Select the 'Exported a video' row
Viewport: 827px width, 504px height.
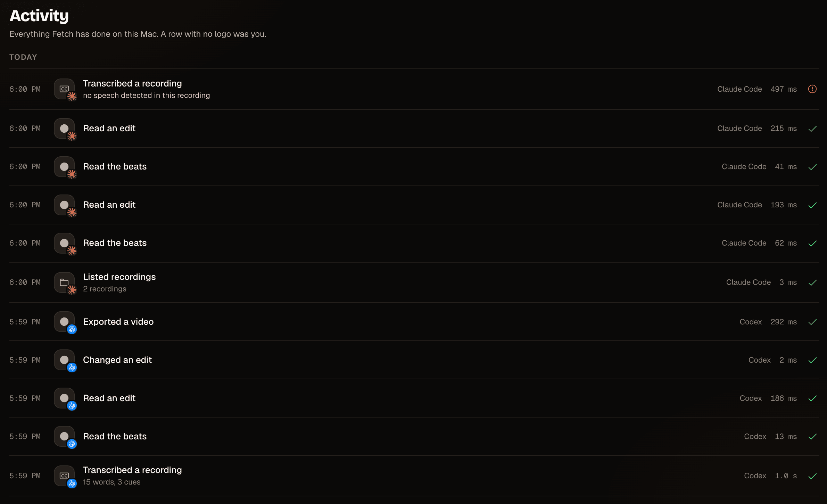click(414, 322)
